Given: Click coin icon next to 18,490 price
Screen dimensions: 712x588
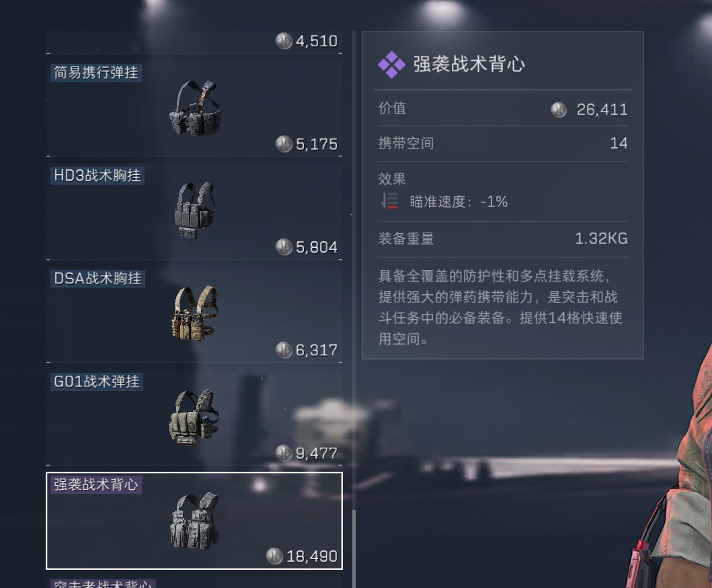Looking at the screenshot, I should tap(274, 556).
